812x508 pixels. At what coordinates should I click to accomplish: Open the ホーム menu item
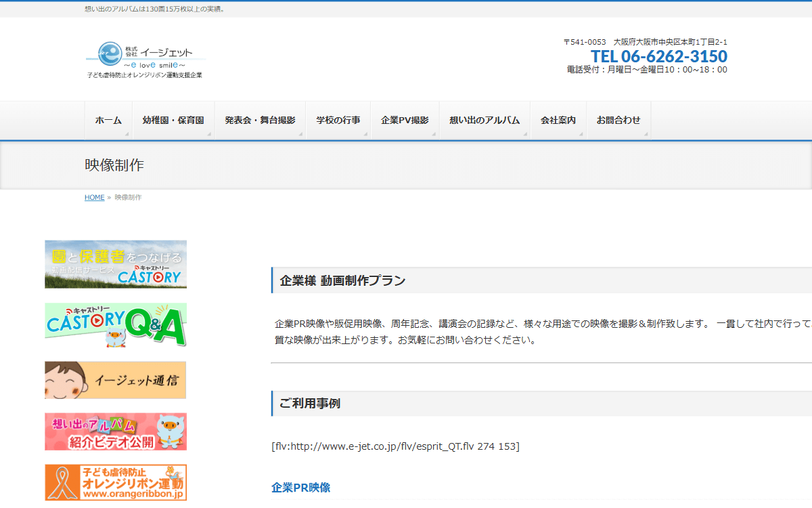[x=108, y=121]
